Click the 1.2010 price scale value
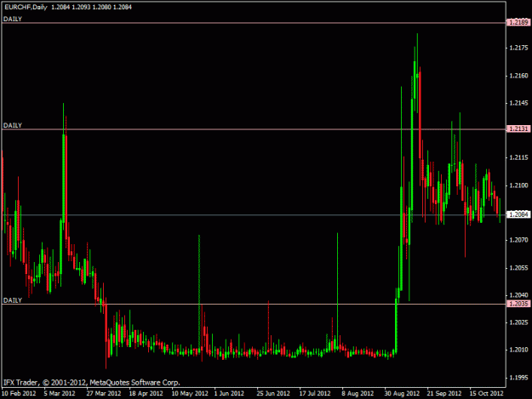Viewport: 532px width, 399px height. [x=518, y=350]
